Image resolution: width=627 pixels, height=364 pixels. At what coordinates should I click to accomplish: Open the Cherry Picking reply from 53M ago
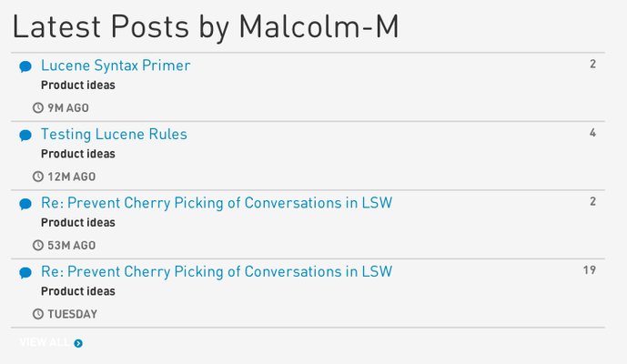coord(217,203)
